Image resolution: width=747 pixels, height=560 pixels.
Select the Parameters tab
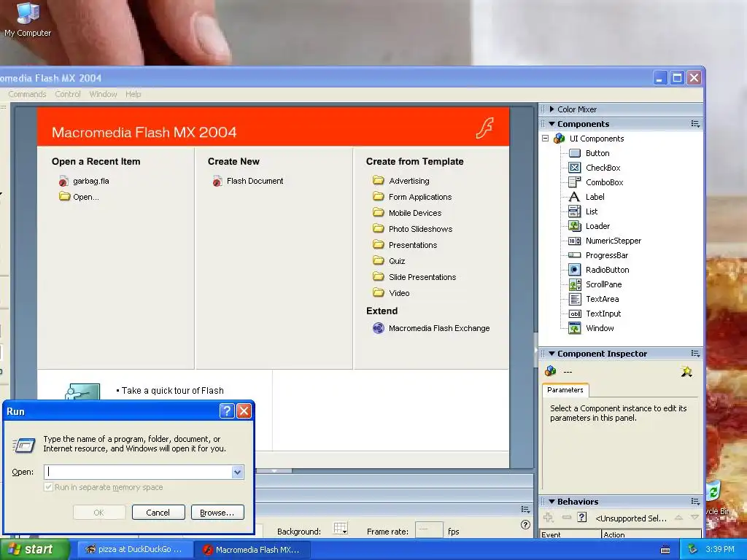pos(565,390)
